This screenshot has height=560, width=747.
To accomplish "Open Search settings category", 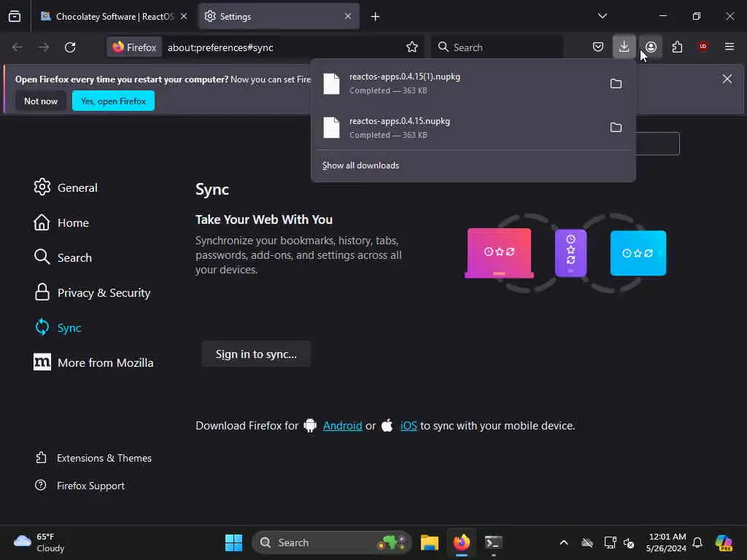I will [63, 257].
